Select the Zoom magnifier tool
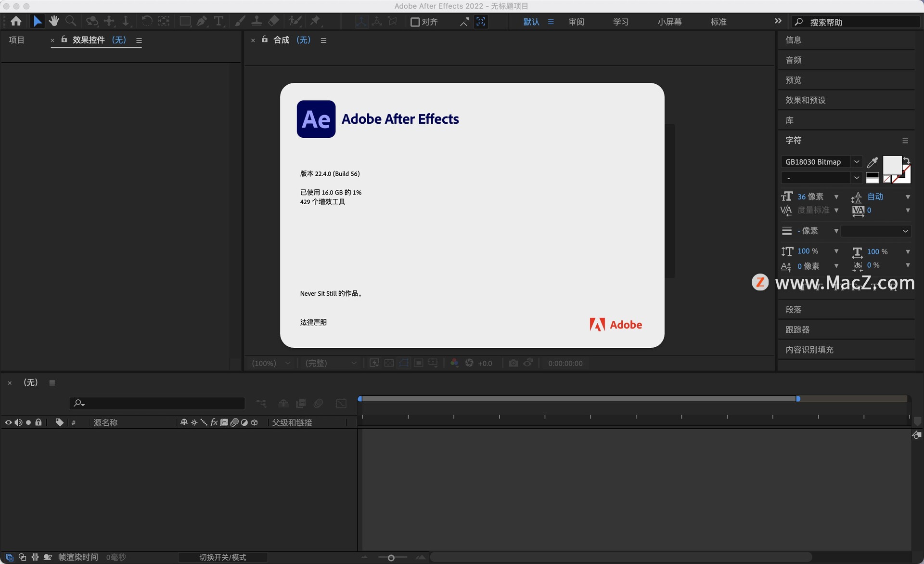The height and width of the screenshot is (564, 924). coord(71,21)
